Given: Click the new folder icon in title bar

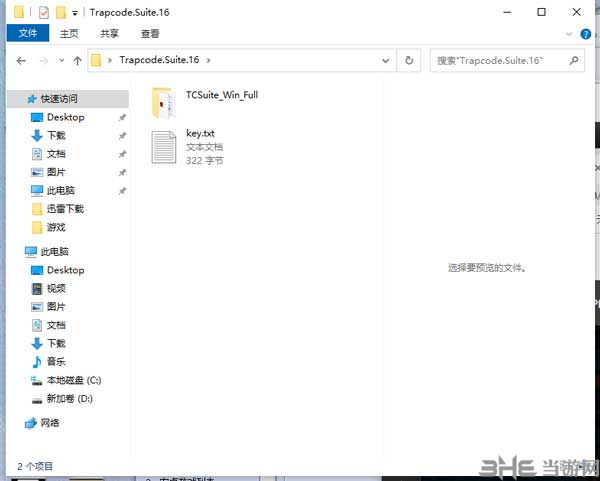Looking at the screenshot, I should 61,13.
